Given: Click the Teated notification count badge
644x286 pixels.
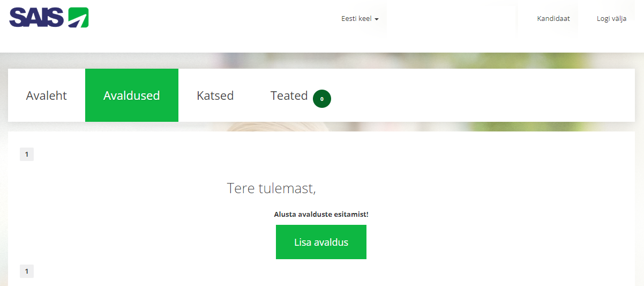Looking at the screenshot, I should [x=322, y=99].
